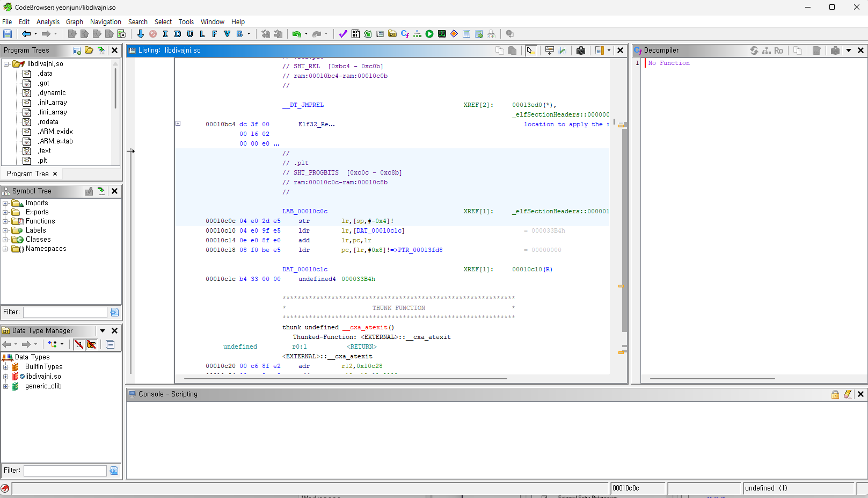The image size is (868, 498).
Task: Expand the Imports folder in Symbol Tree
Action: pyautogui.click(x=5, y=203)
